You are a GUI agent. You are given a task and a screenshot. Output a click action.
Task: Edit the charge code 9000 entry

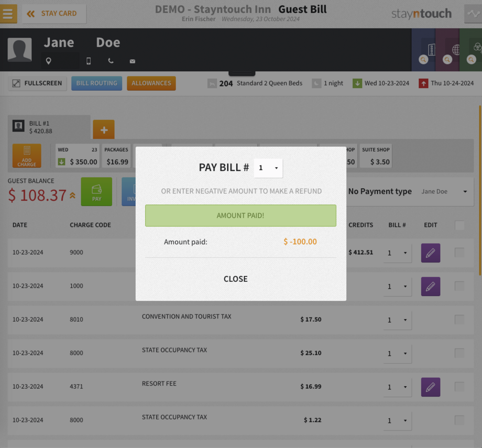pos(431,253)
